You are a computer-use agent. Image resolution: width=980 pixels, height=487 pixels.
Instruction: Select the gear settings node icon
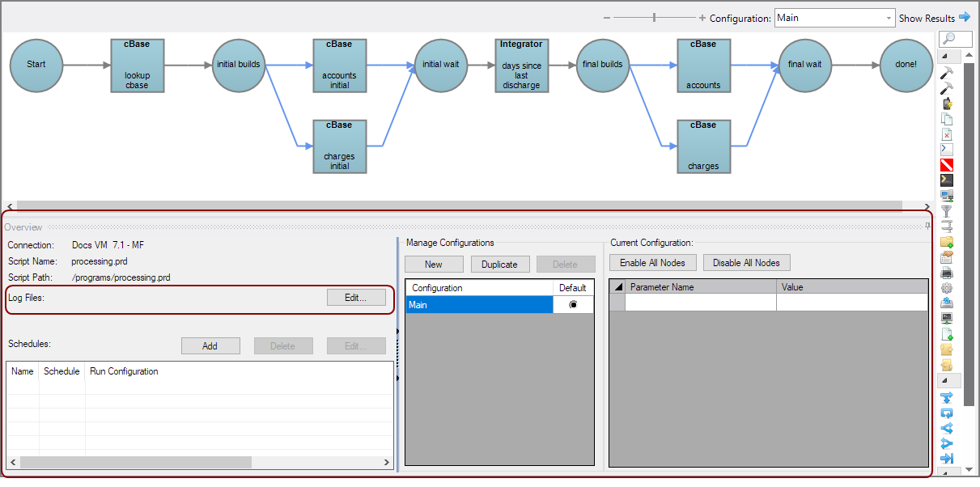[947, 288]
